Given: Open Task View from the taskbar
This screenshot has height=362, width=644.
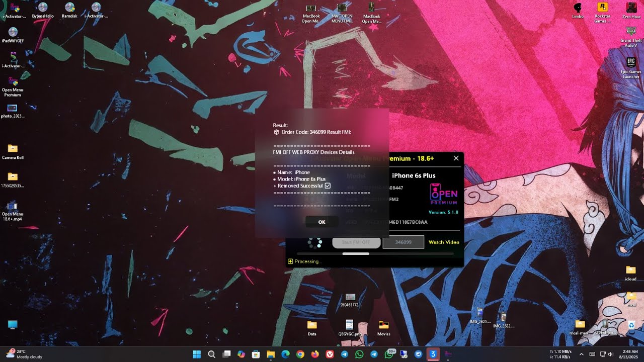Looking at the screenshot, I should 226,354.
